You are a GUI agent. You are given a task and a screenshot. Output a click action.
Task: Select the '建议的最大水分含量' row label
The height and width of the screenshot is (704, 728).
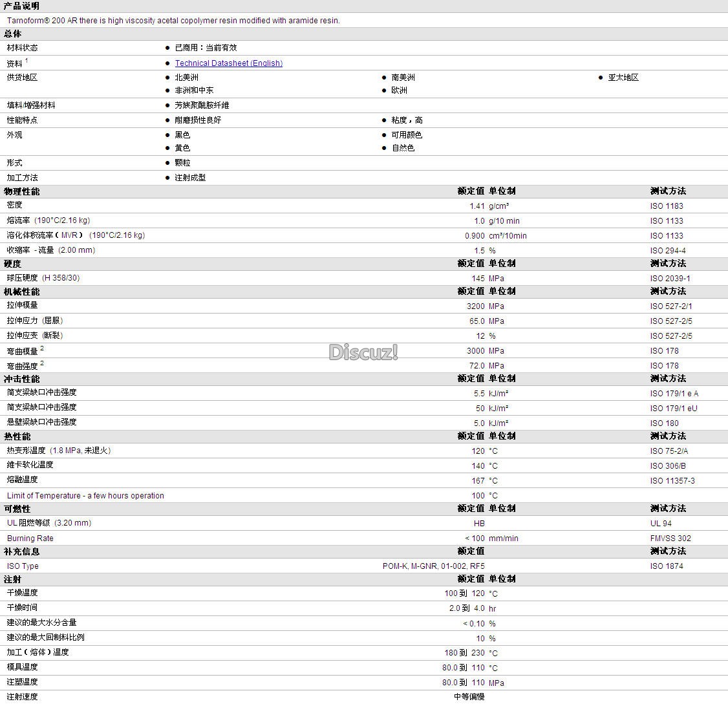click(x=42, y=623)
